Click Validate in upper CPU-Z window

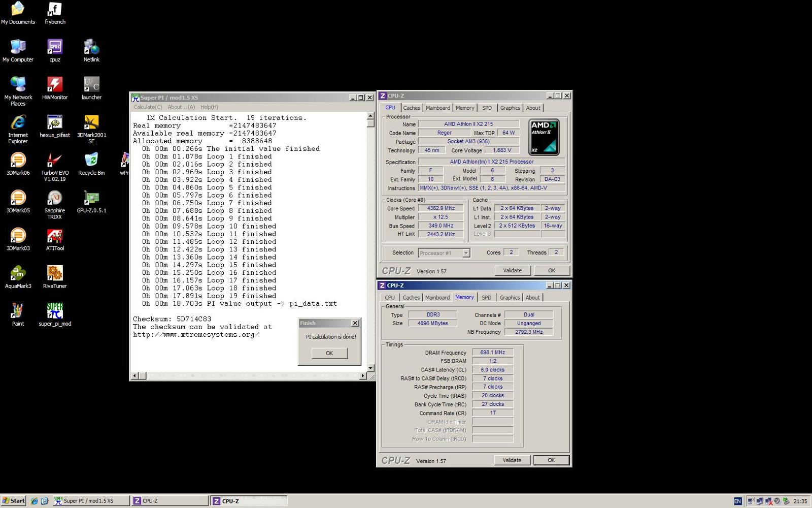point(512,270)
